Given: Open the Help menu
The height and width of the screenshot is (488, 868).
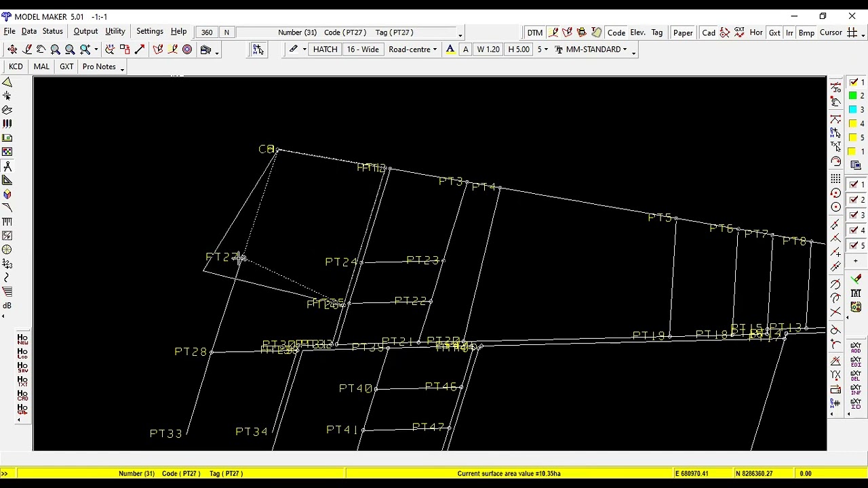Looking at the screenshot, I should (178, 31).
